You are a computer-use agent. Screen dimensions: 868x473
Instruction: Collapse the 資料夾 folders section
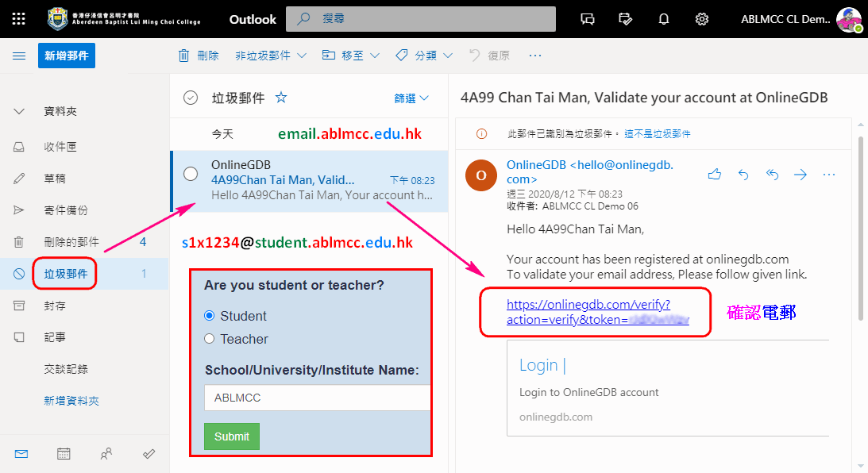pos(20,112)
